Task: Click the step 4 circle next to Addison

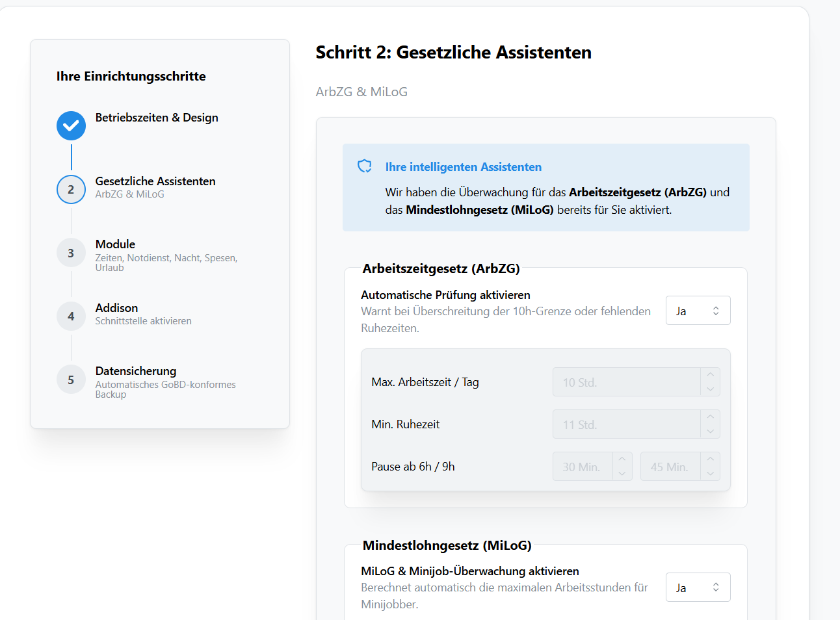Action: click(x=71, y=316)
